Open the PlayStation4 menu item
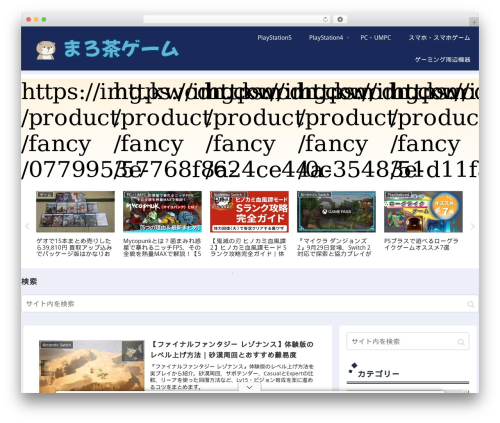 coord(326,38)
